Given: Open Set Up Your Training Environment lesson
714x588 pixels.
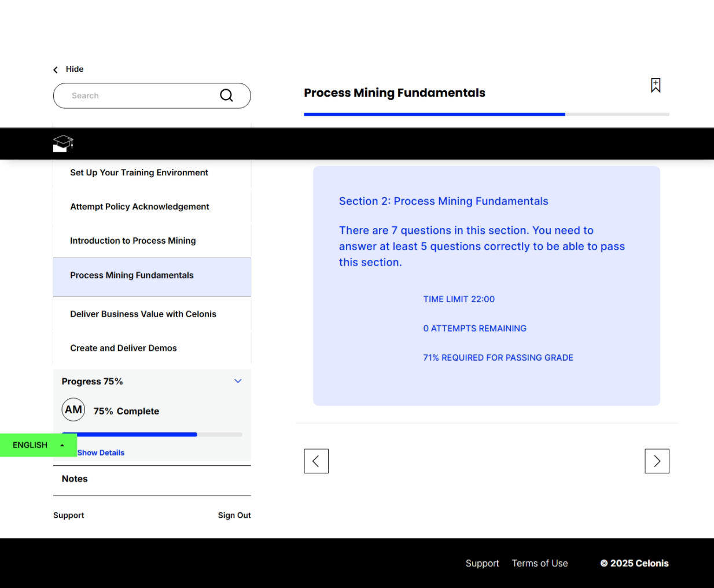Looking at the screenshot, I should point(152,172).
